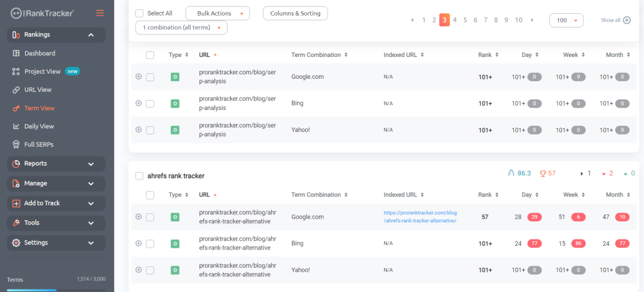
Task: Open Full SERPs in the sidebar
Action: tap(39, 144)
